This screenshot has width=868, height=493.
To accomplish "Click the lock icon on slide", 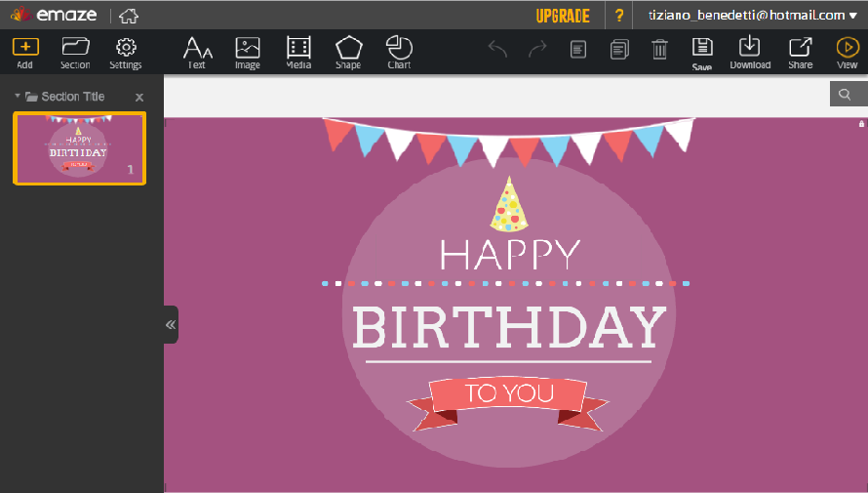I will [861, 124].
